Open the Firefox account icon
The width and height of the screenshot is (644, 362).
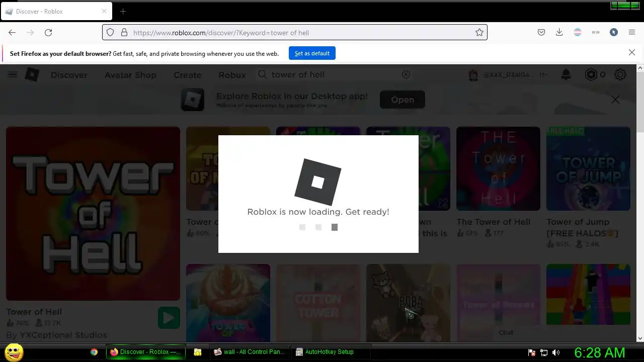(614, 32)
